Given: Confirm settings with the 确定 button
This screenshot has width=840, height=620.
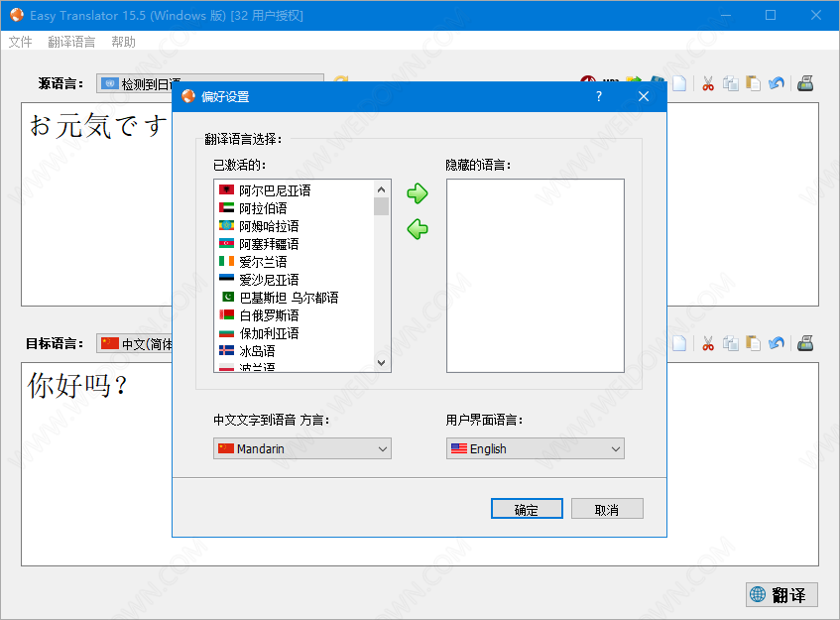Looking at the screenshot, I should (527, 509).
